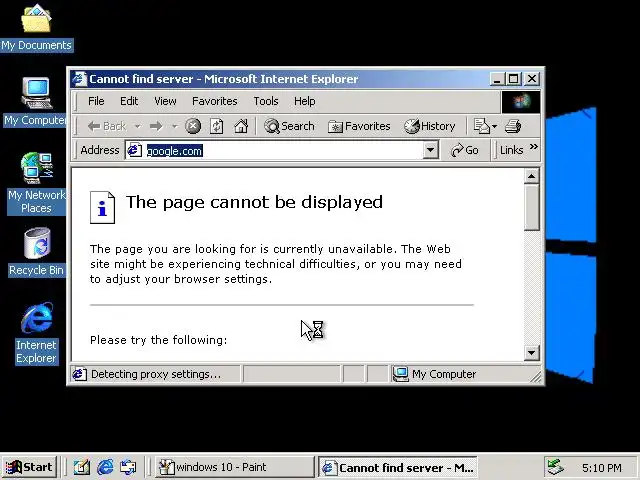Click the scrollbar up arrow
Viewport: 640px width, 480px height.
click(531, 176)
